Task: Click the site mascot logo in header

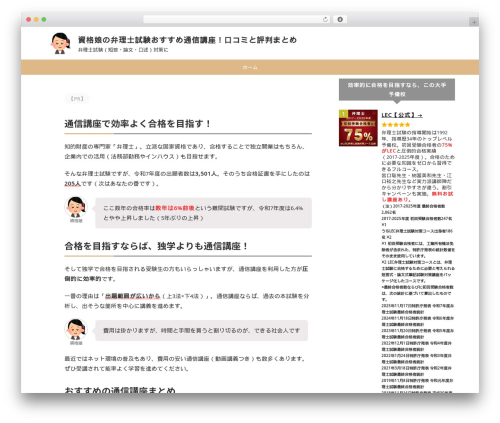Action: click(x=60, y=43)
